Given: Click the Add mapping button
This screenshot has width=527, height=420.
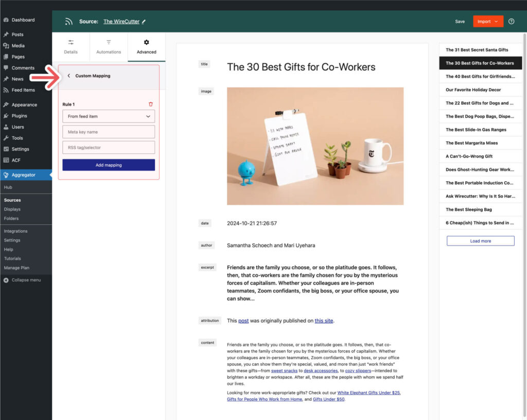Looking at the screenshot, I should [109, 165].
